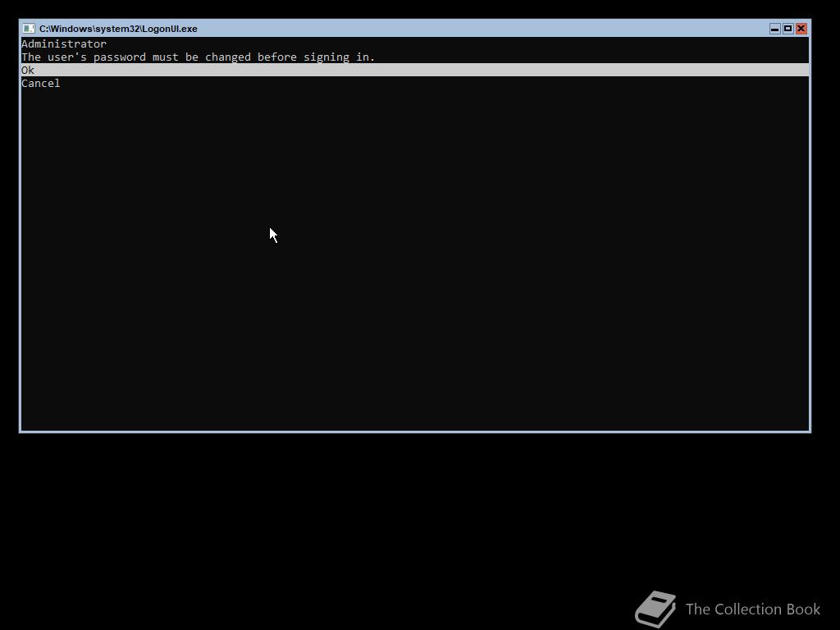This screenshot has height=630, width=840.
Task: Click the Administrator user name text
Action: click(64, 44)
